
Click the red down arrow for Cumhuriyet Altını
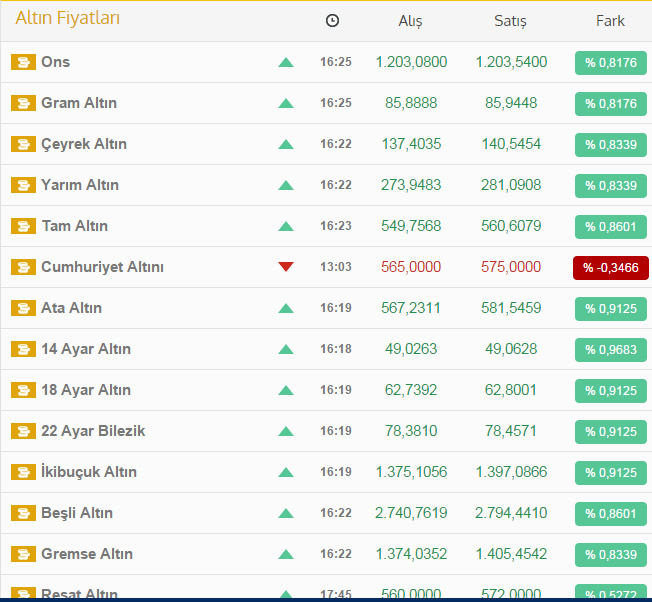point(286,266)
